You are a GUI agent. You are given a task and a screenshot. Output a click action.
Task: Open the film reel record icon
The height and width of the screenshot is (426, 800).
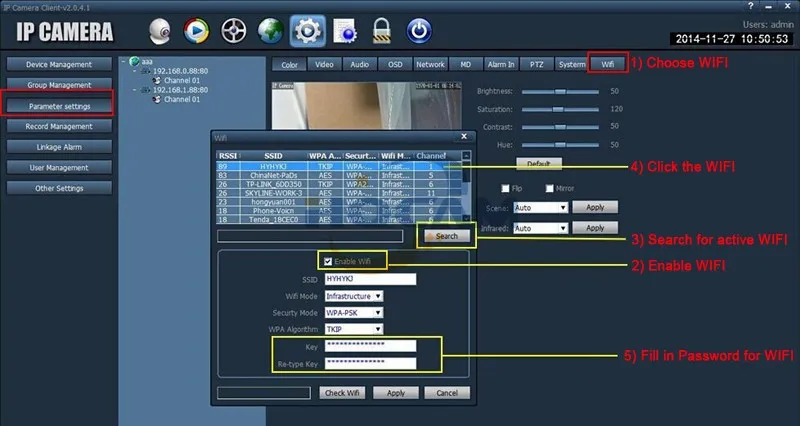click(x=234, y=31)
